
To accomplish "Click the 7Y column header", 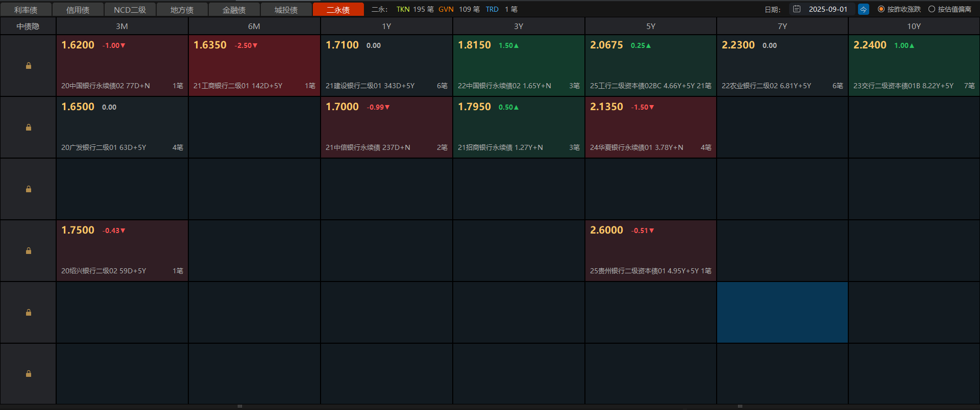I will pos(782,26).
